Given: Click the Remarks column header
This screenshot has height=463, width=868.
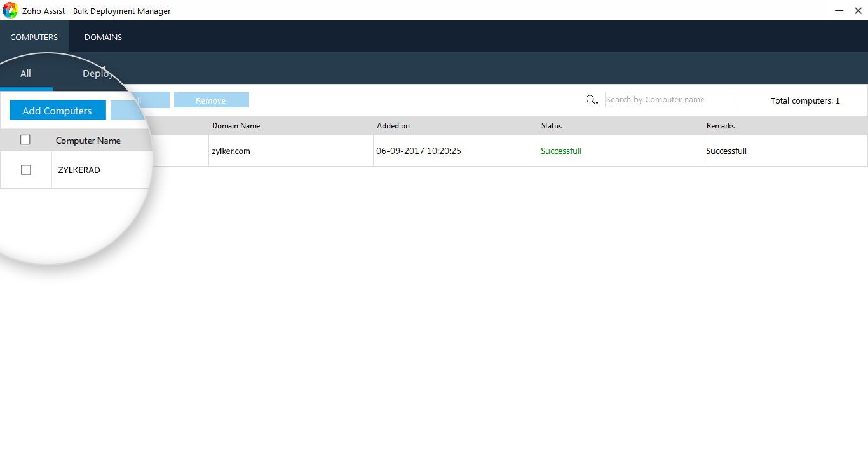Looking at the screenshot, I should pos(720,126).
